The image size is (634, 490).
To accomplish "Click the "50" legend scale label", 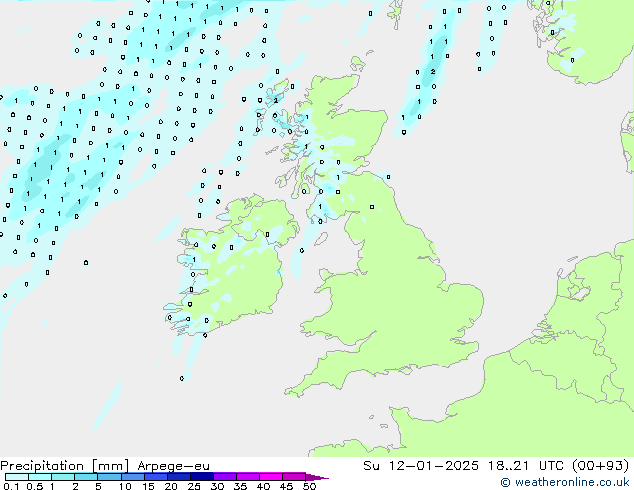I will (309, 486).
